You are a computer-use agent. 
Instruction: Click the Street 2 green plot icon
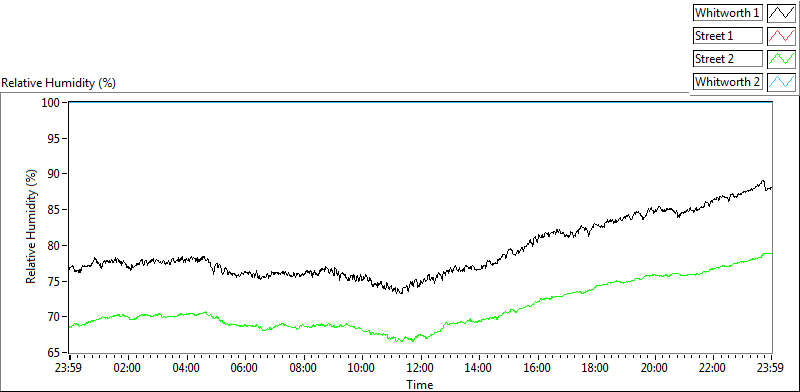pos(782,59)
